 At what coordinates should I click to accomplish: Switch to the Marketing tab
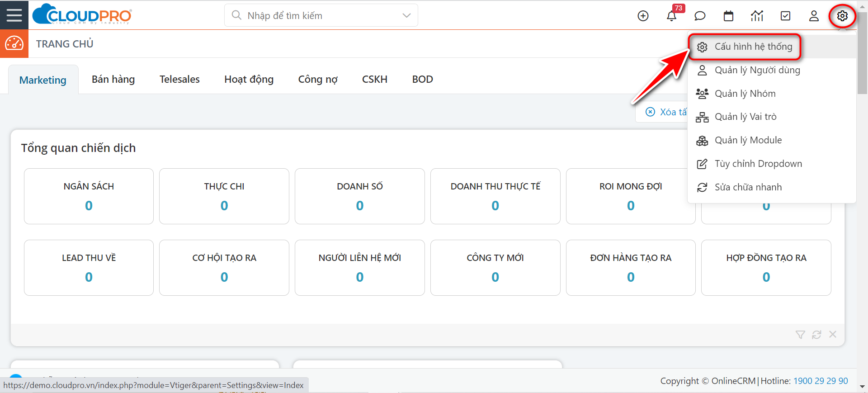tap(43, 80)
